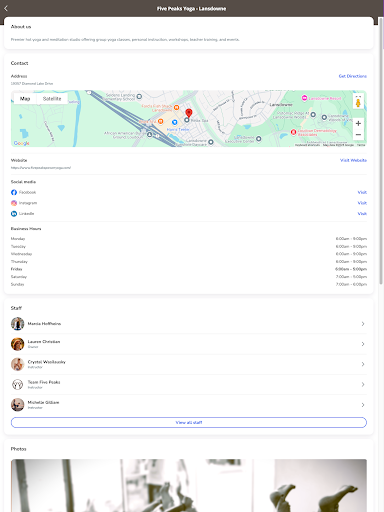Visit the Facebook page link
This screenshot has height=512, width=384.
coord(362,192)
